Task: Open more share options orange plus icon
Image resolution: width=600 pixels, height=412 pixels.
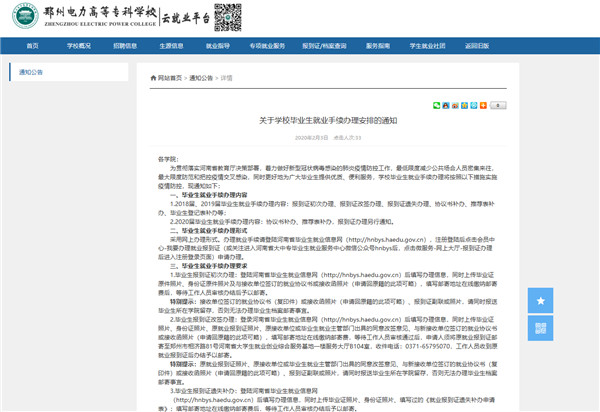Action: (x=483, y=105)
